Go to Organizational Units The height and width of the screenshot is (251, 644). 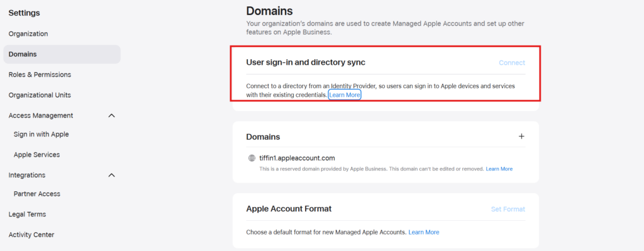coord(40,96)
